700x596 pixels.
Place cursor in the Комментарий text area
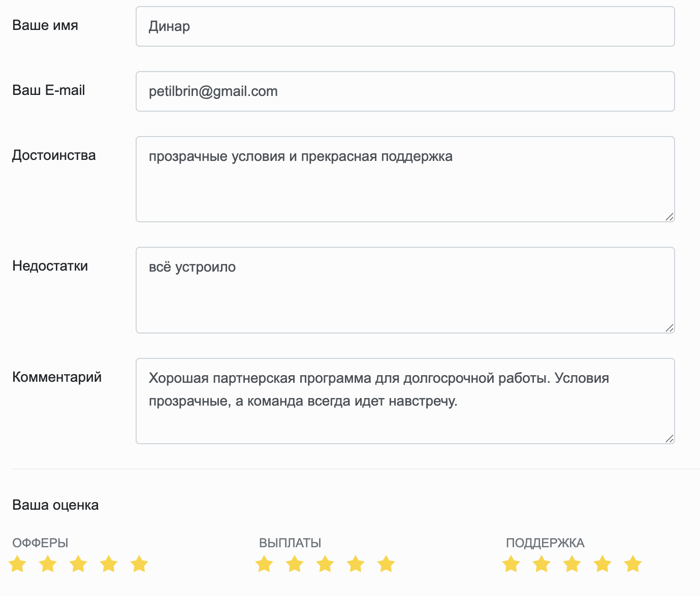pos(405,401)
